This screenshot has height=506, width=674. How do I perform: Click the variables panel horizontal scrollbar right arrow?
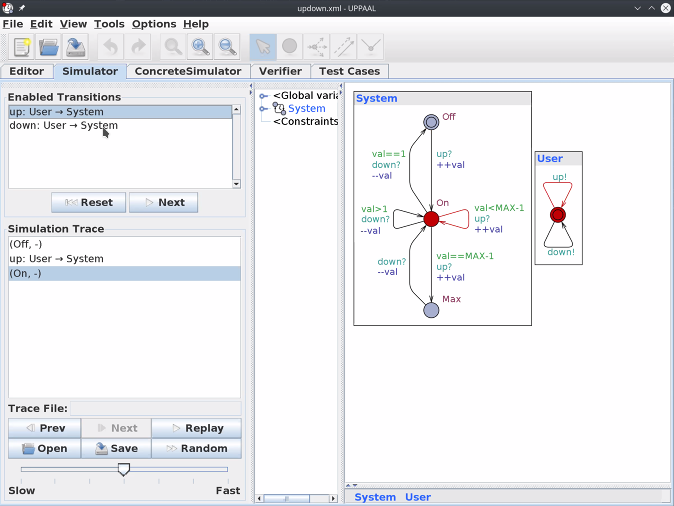pyautogui.click(x=333, y=499)
